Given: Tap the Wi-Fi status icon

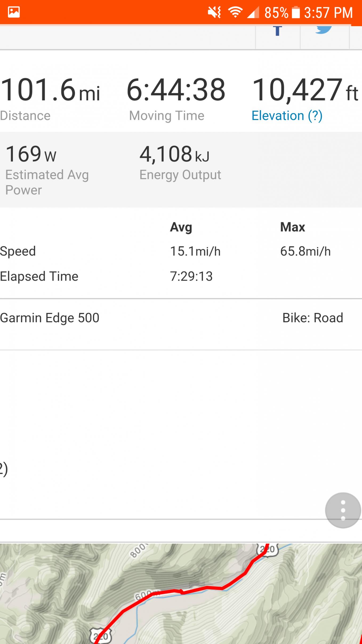Looking at the screenshot, I should [x=235, y=12].
